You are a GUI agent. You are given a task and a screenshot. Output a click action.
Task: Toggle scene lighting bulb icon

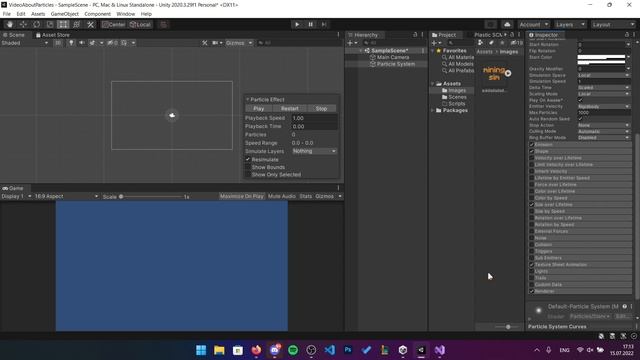[71, 43]
